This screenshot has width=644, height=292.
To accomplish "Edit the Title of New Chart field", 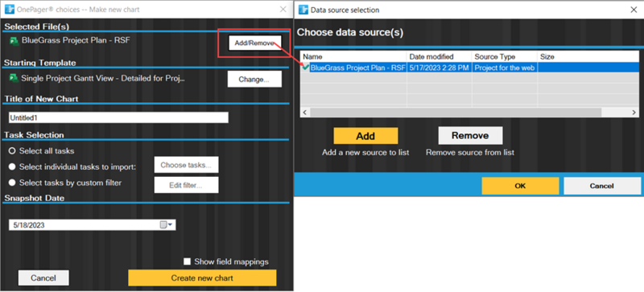I will click(118, 117).
